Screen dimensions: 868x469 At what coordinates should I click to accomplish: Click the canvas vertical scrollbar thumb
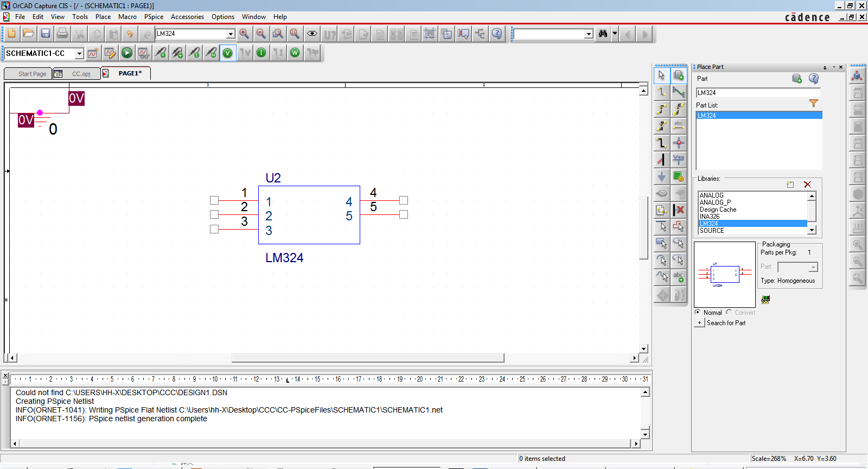pyautogui.click(x=643, y=227)
